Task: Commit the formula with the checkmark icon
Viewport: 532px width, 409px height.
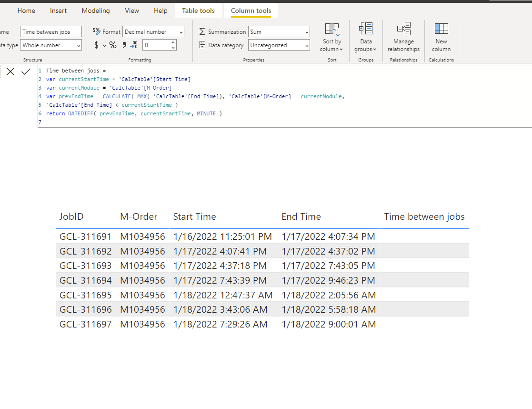Action: [x=26, y=72]
